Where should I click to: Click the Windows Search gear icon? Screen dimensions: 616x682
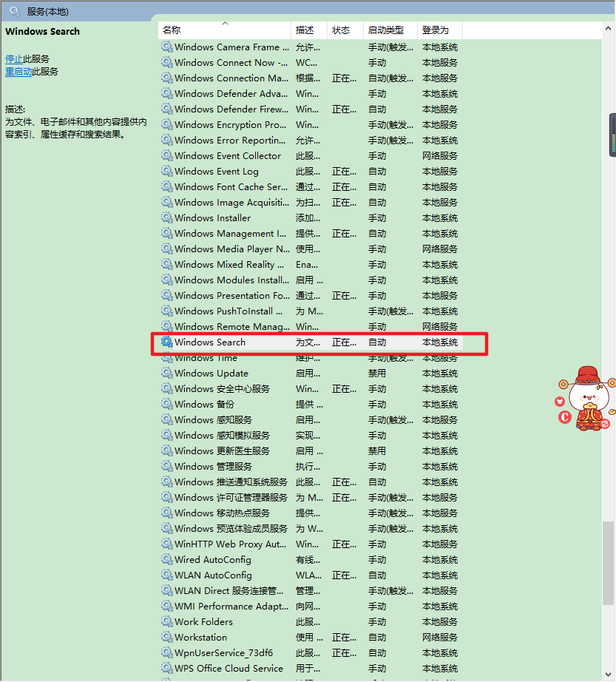(x=166, y=342)
